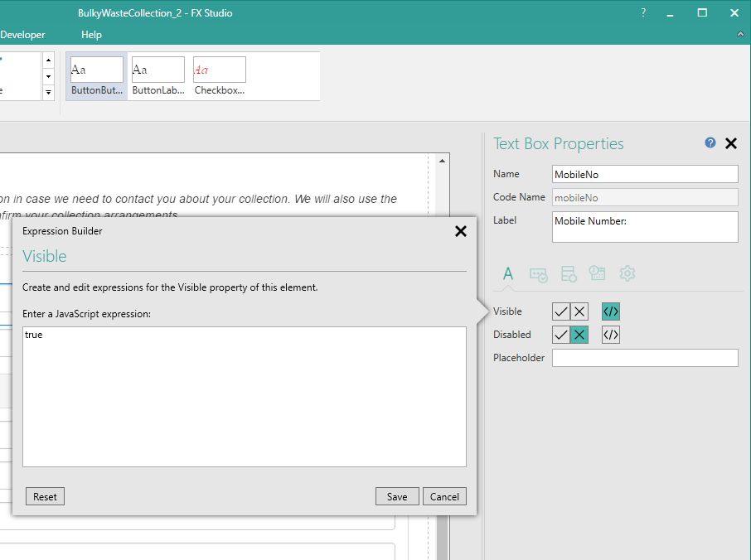
Task: Save the Visible expression
Action: (397, 496)
